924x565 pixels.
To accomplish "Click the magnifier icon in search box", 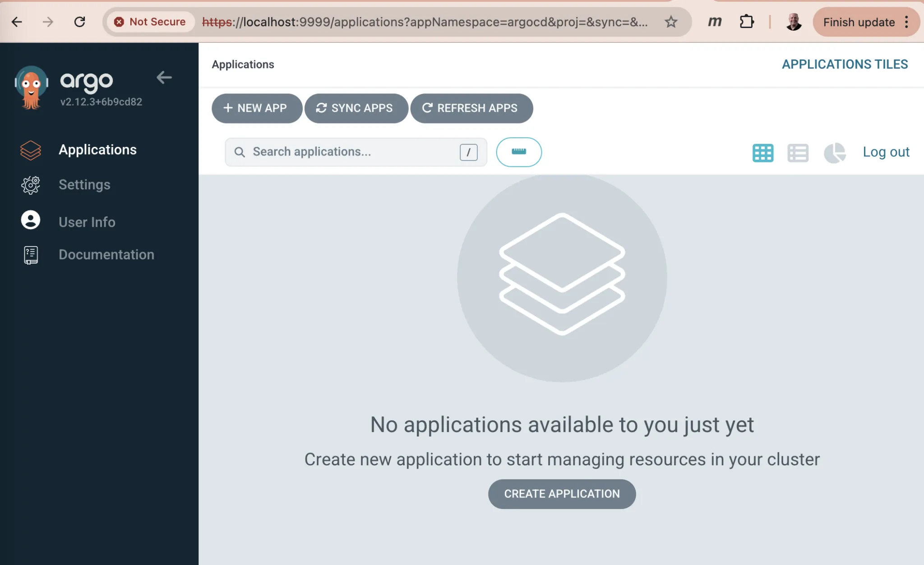I will [x=240, y=152].
